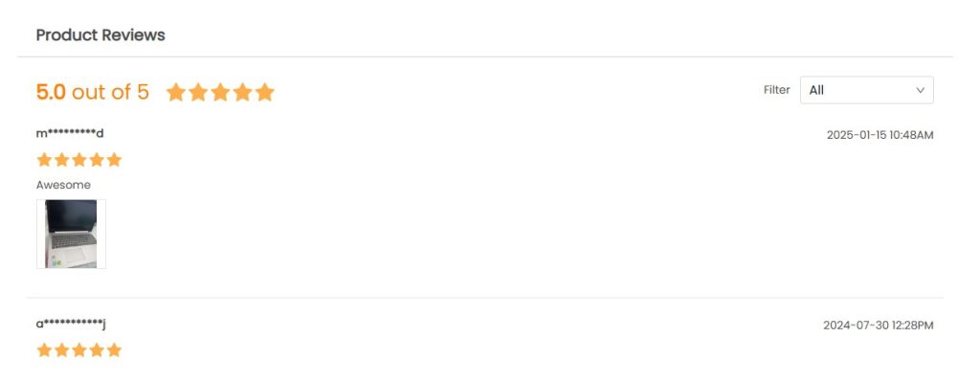Click the Filter label text
This screenshot has width=980, height=383.
(777, 90)
